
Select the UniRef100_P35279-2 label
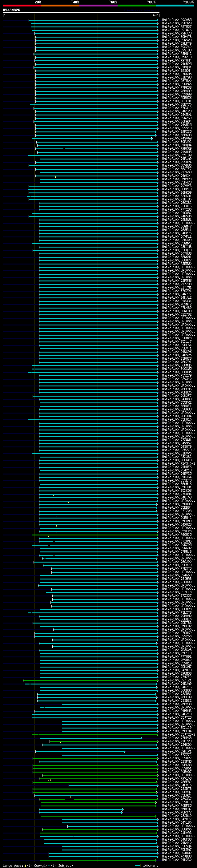tap(179, 450)
